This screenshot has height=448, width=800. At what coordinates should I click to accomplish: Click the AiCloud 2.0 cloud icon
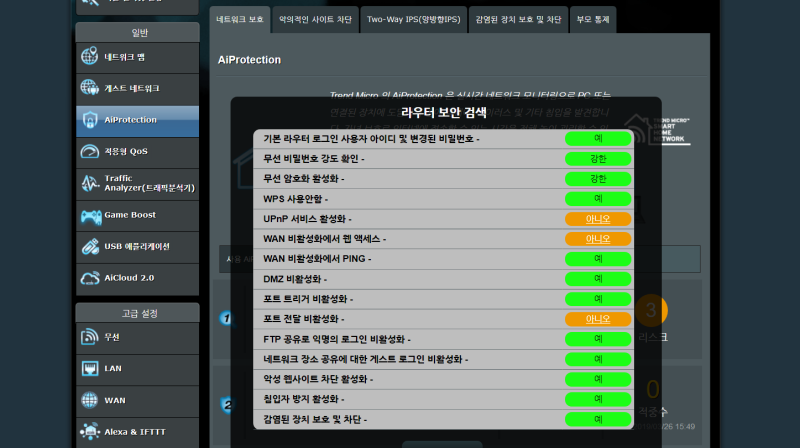coord(90,278)
